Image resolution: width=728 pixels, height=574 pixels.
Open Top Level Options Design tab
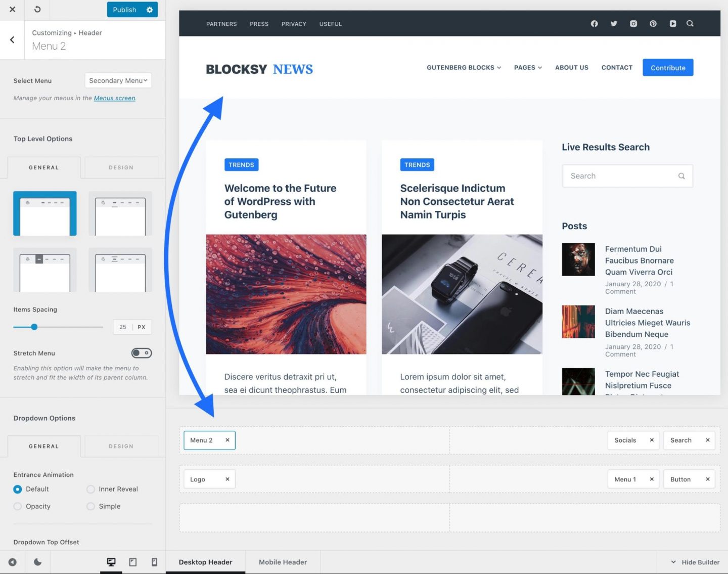[121, 167]
